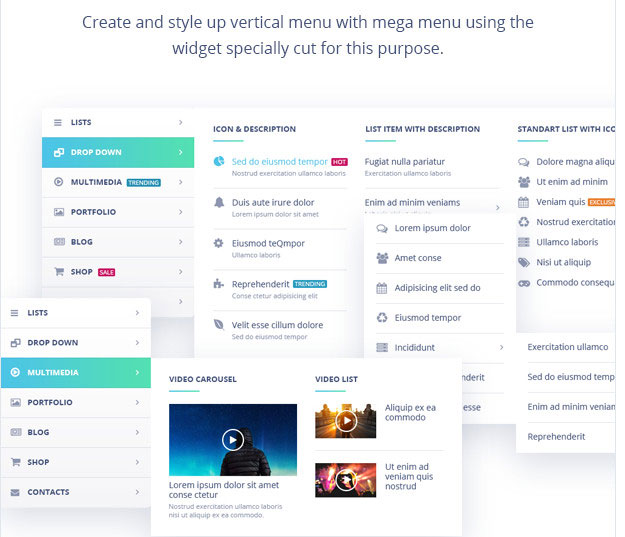Open the Exercitation ullamco link
The width and height of the screenshot is (625, 537).
(x=568, y=347)
